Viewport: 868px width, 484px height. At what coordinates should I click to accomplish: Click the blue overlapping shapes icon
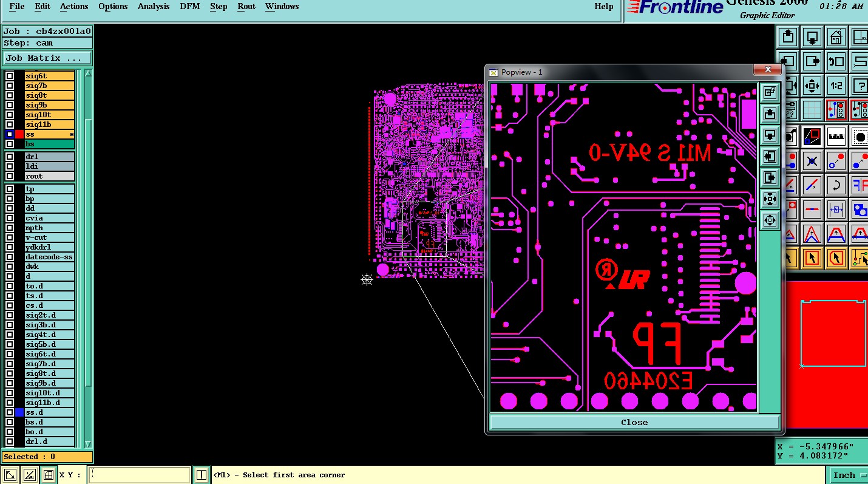[x=860, y=210]
